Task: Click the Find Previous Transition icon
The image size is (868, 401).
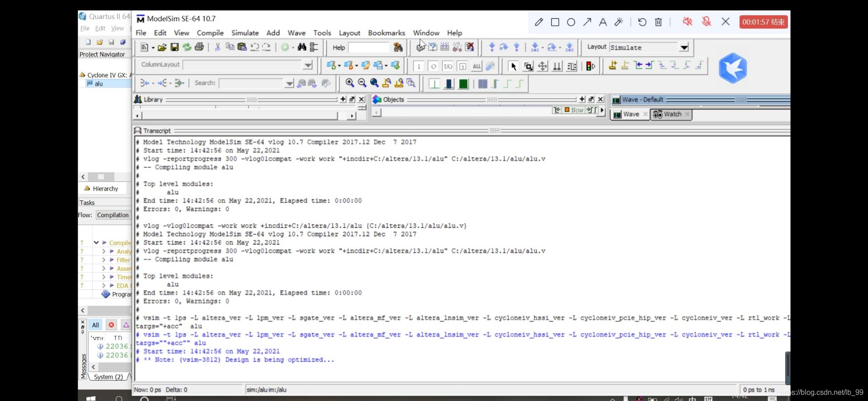Action: 638,65
